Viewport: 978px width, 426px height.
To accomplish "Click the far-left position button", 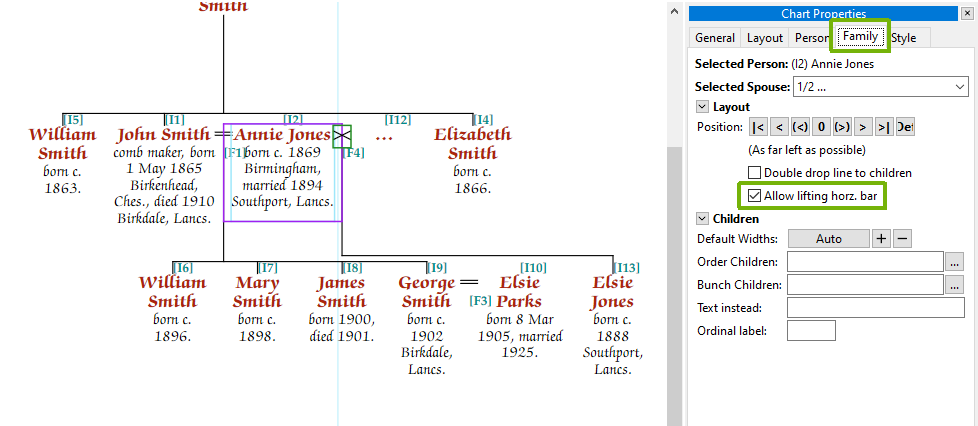I will click(x=758, y=127).
